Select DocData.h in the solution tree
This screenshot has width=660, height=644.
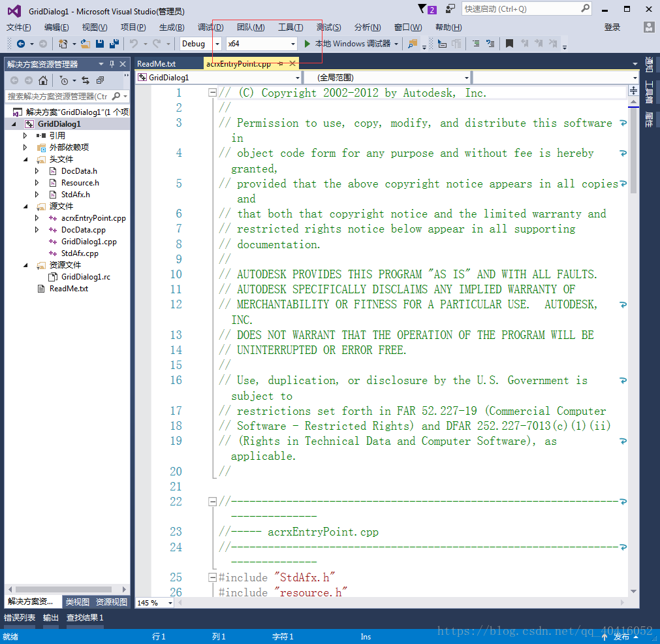tap(79, 171)
